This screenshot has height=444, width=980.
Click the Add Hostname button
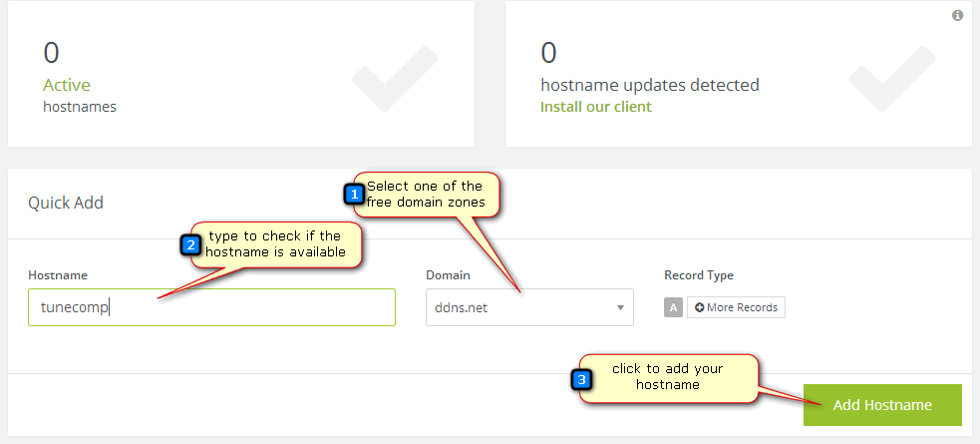[882, 405]
